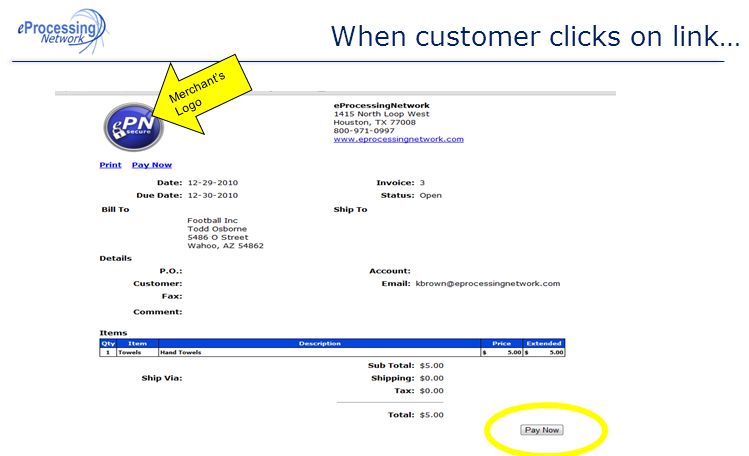Click the P.O. label

171,271
